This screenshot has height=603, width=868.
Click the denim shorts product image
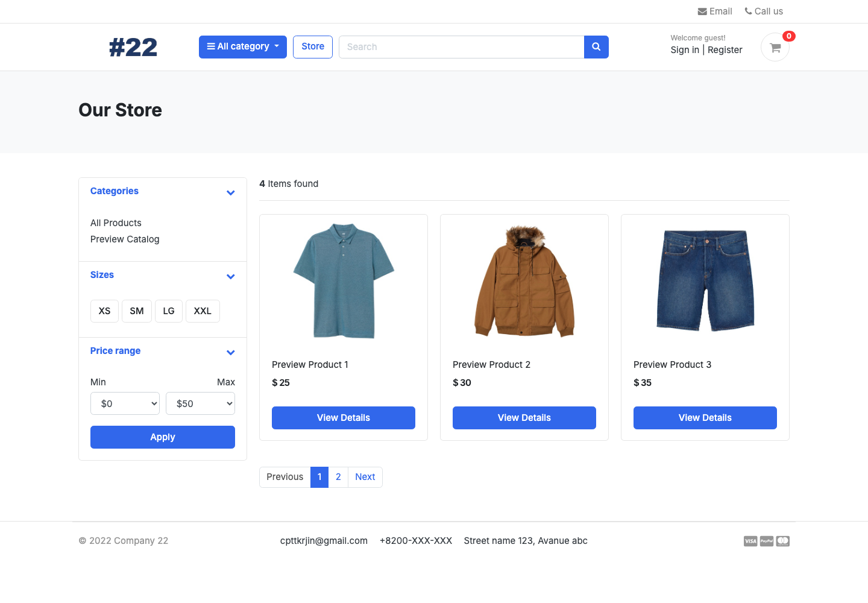[x=705, y=281]
